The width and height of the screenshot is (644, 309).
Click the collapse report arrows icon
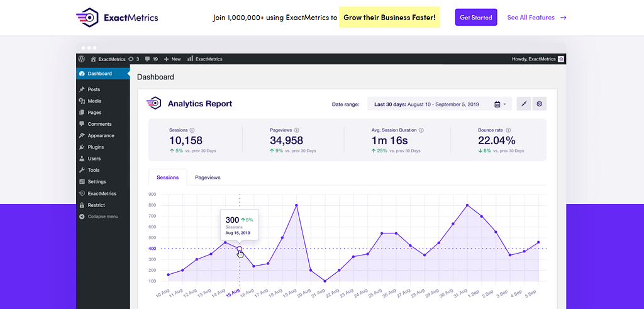[x=524, y=104]
